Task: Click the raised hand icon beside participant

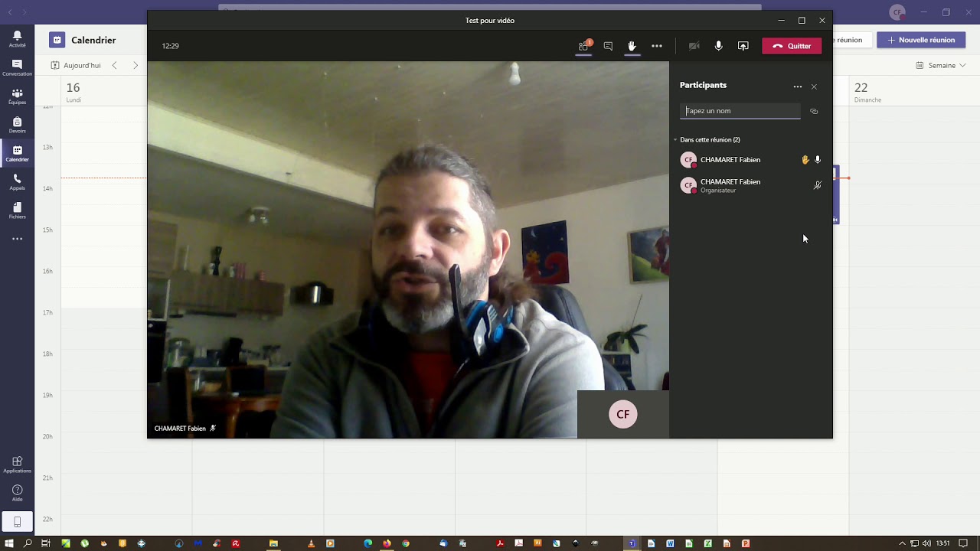Action: pyautogui.click(x=805, y=160)
